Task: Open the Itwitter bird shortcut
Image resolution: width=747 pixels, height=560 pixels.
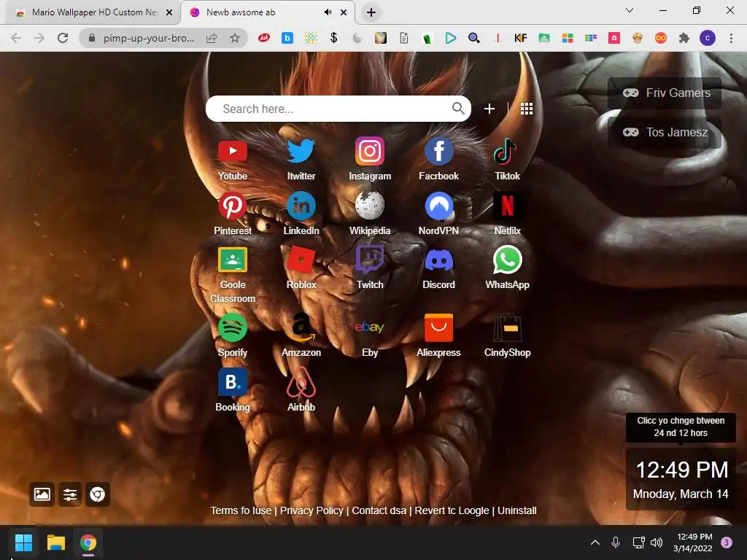Action: (x=301, y=151)
